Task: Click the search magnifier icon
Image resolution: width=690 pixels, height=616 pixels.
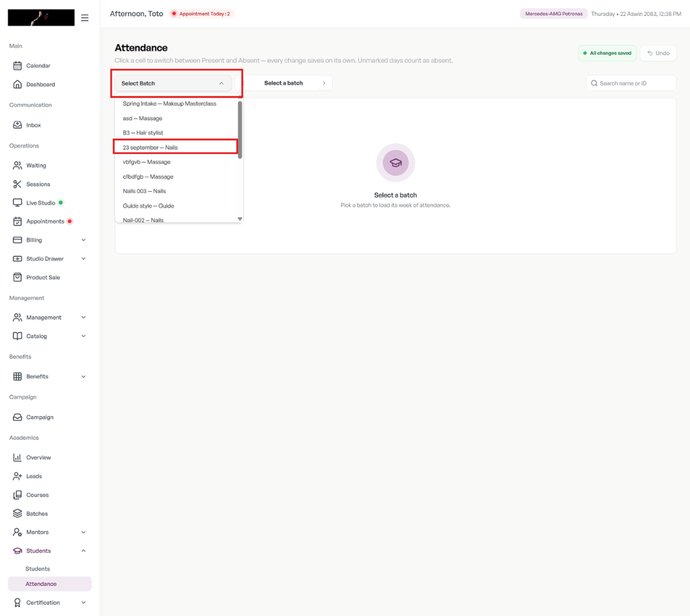Action: pyautogui.click(x=594, y=83)
